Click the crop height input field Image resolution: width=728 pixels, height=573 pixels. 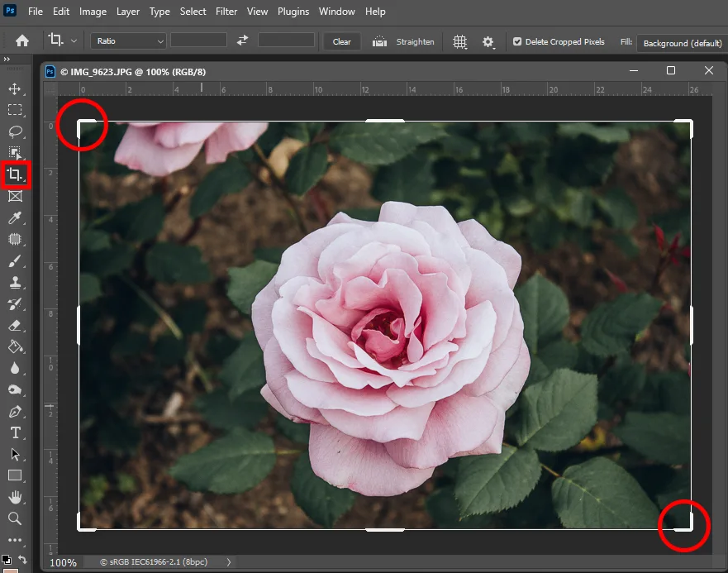pos(286,40)
